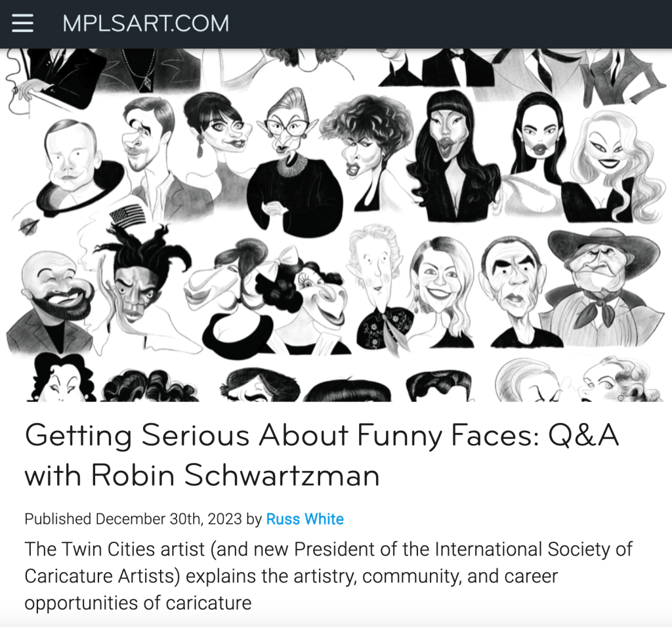The image size is (672, 627).
Task: Click the Published December 30th, 2023 date
Action: [133, 519]
